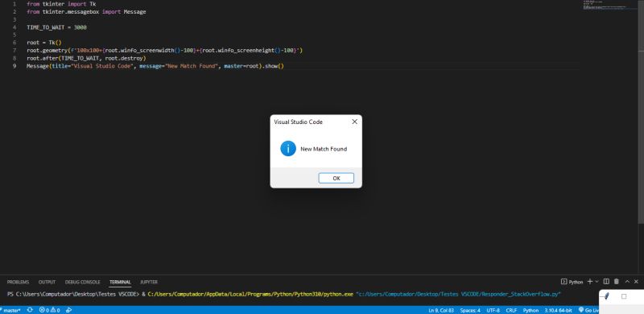Close the terminal panel
This screenshot has width=644, height=314.
(x=636, y=282)
